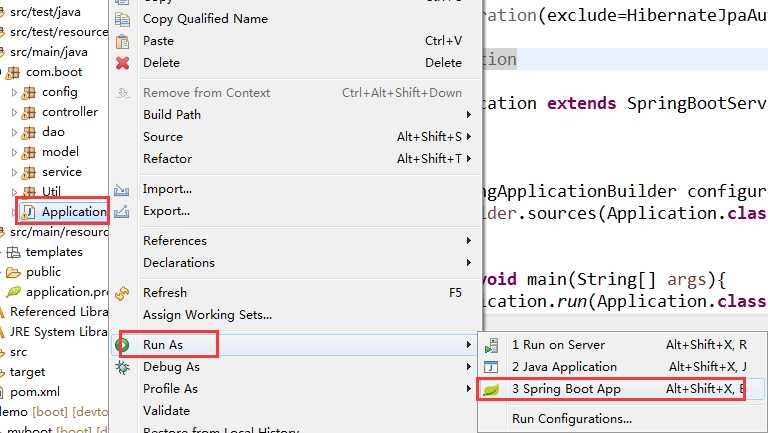768x433 pixels.
Task: Choose Paste from the context menu
Action: click(294, 41)
